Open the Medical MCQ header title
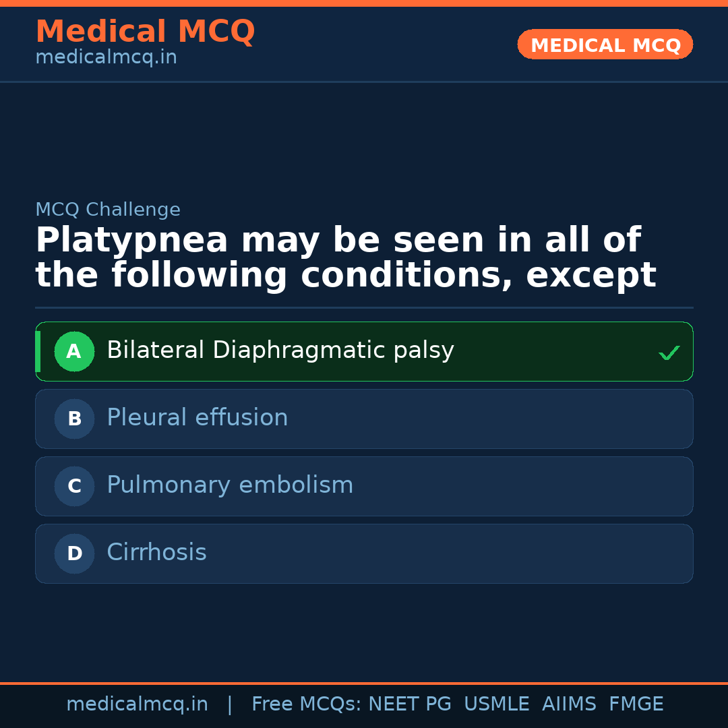Viewport: 728px width, 728px height. (x=145, y=32)
